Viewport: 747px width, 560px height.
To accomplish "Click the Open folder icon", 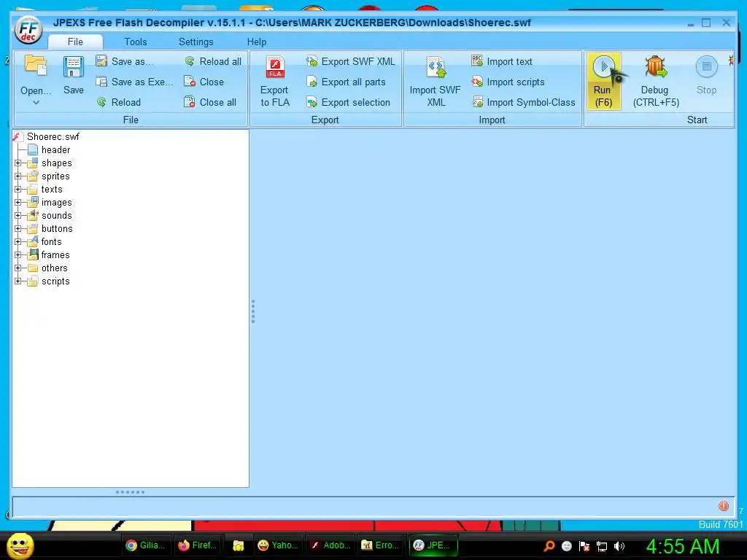I will (x=36, y=65).
